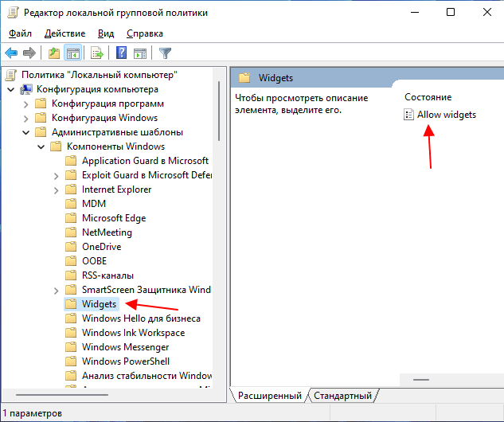Click the computer icon beside Конфигурация компьютера

tap(26, 89)
